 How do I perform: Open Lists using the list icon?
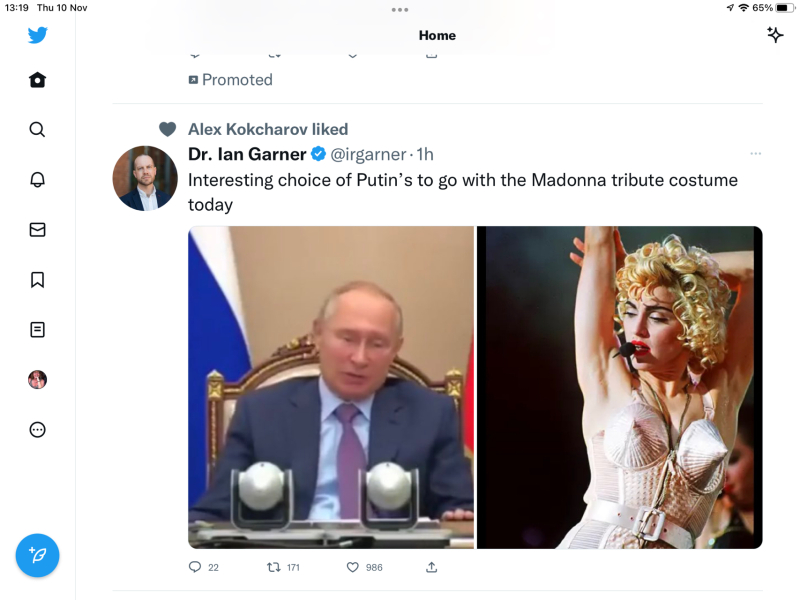click(x=37, y=329)
